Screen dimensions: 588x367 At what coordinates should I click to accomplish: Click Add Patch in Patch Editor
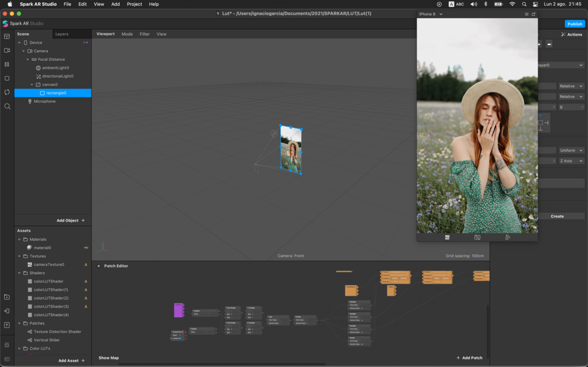pyautogui.click(x=469, y=358)
